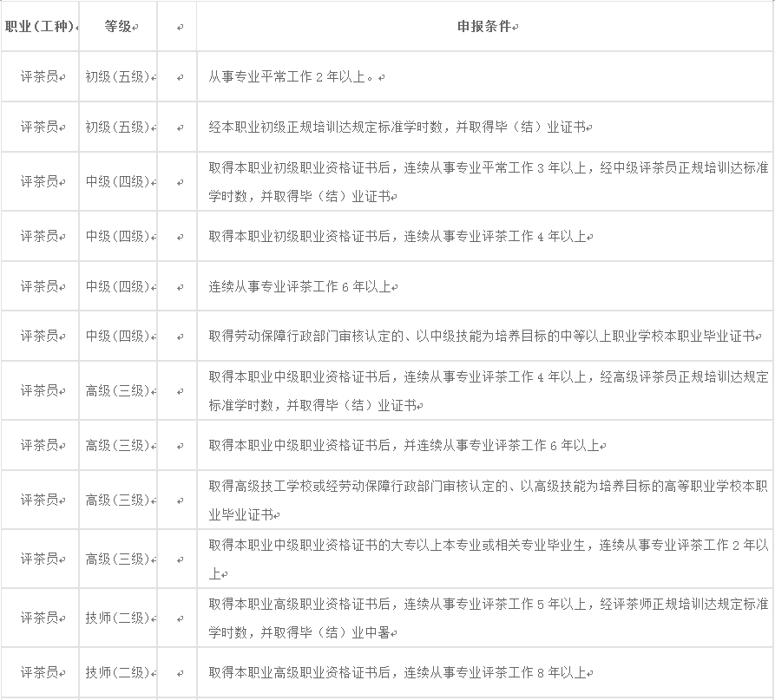Click '中级(四级)' in the '6 年以上' row

118,286
